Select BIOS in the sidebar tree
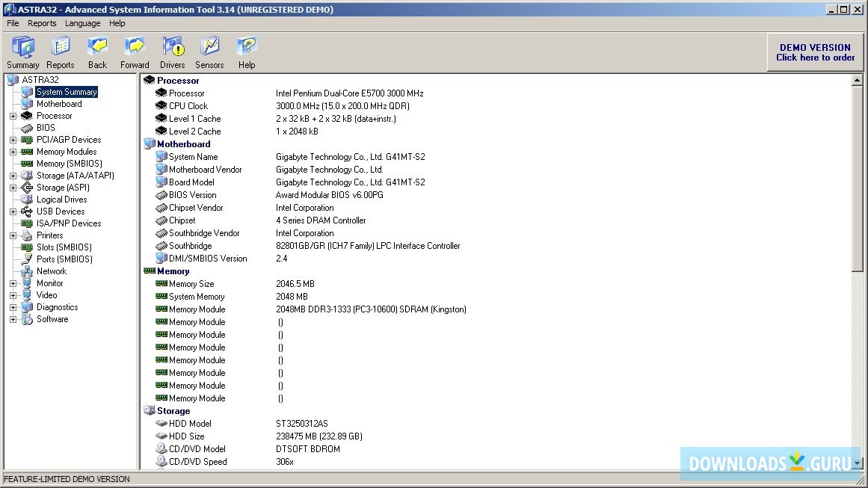868x488 pixels. (x=46, y=127)
